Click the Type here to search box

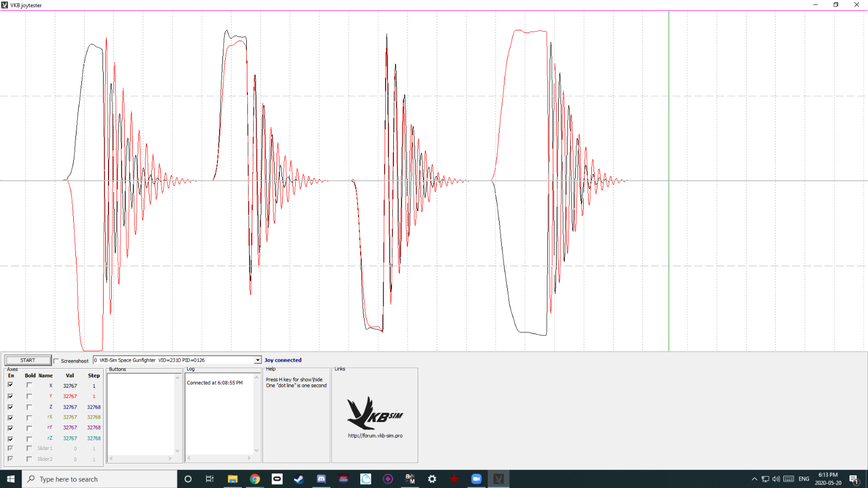coord(100,479)
